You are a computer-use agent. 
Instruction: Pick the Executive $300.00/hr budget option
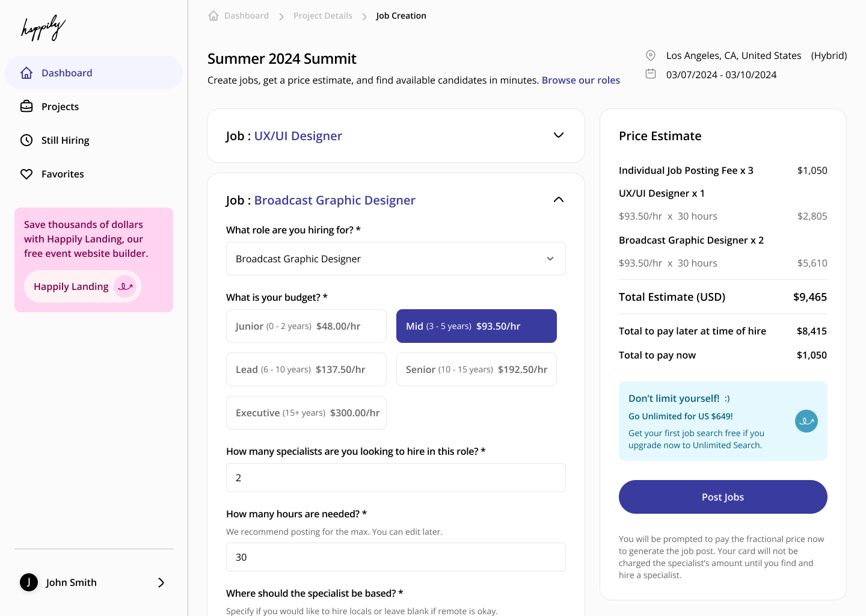[306, 413]
